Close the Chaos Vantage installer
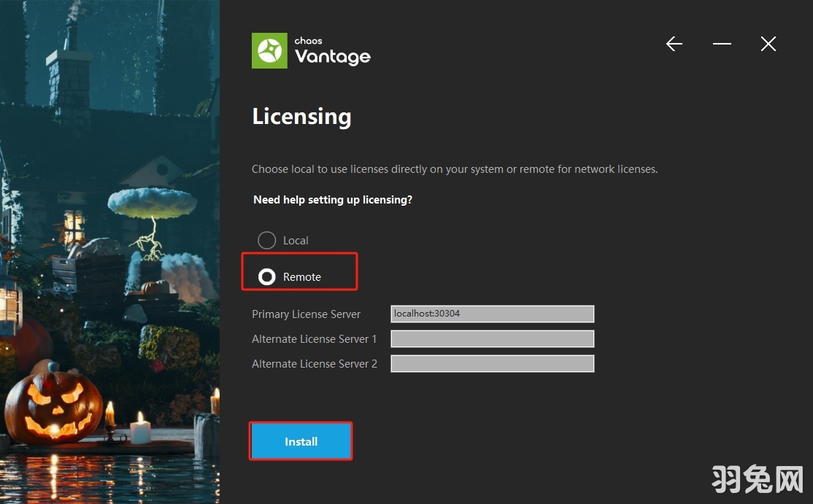 pos(768,44)
